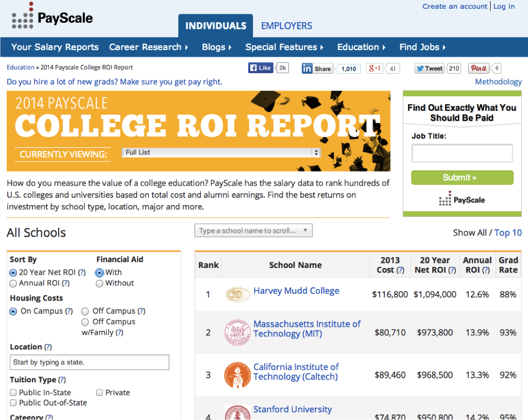Expand the Career Research menu
The image size is (528, 420).
click(148, 47)
